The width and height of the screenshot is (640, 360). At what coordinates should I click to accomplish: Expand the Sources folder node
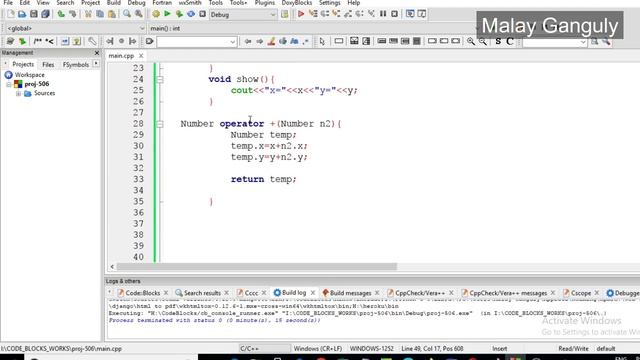pos(18,93)
